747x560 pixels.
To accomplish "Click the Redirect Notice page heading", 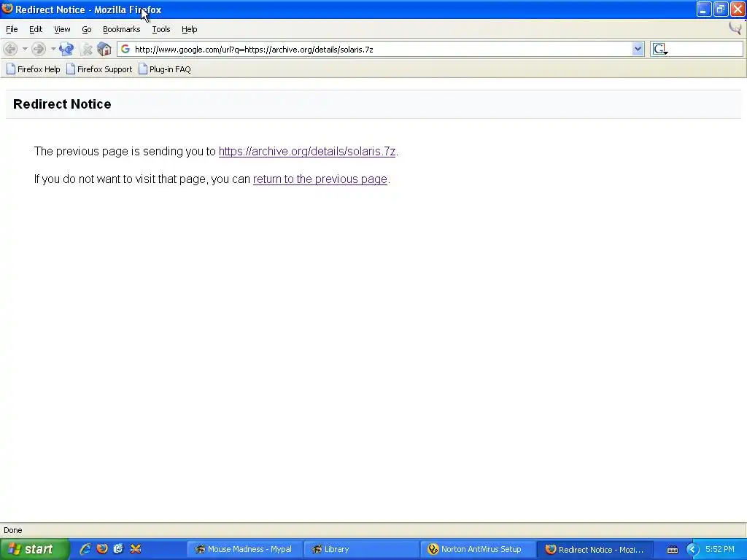I will coord(62,104).
